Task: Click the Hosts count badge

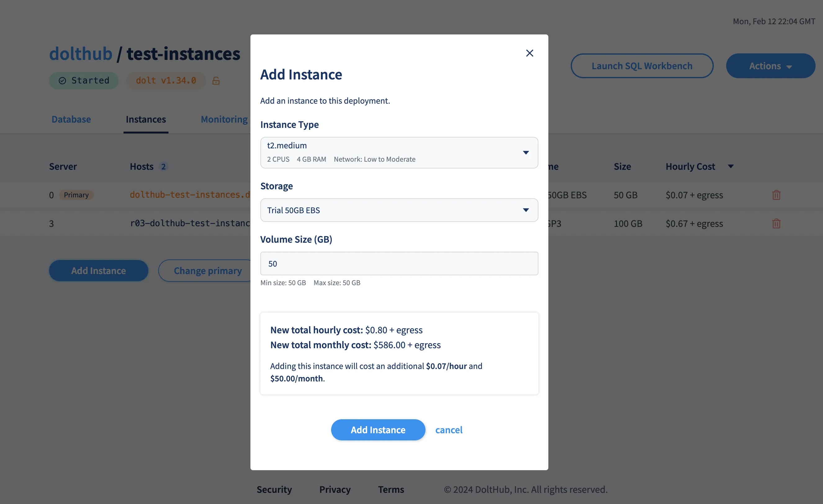Action: (x=163, y=166)
